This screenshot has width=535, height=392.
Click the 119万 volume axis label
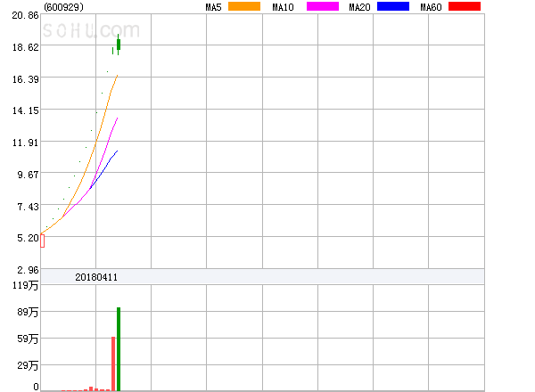pyautogui.click(x=25, y=285)
